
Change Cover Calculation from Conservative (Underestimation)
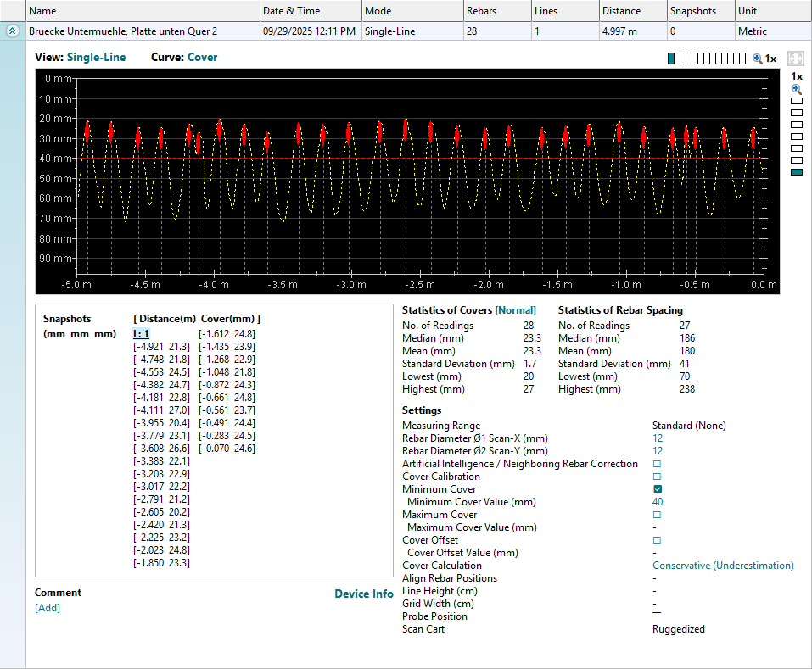click(x=722, y=566)
